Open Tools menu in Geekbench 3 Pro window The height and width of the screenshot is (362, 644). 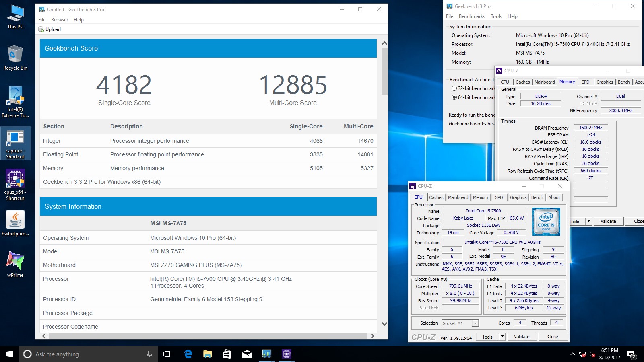coord(496,16)
